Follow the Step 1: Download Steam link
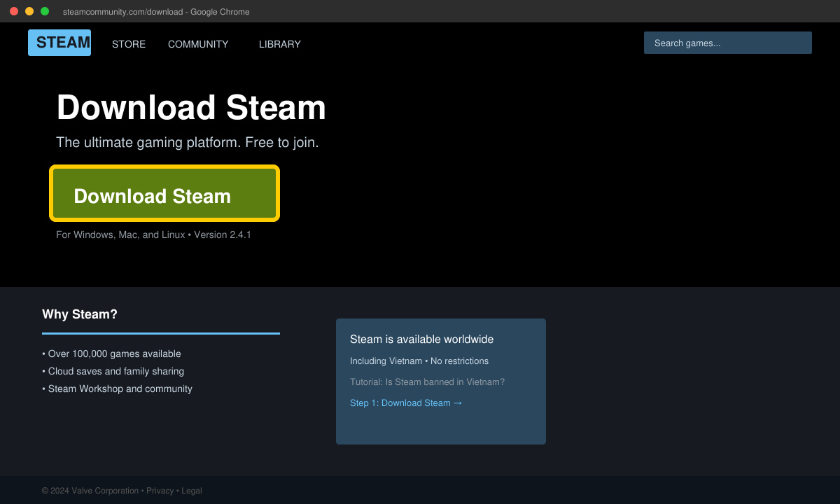 pos(406,402)
